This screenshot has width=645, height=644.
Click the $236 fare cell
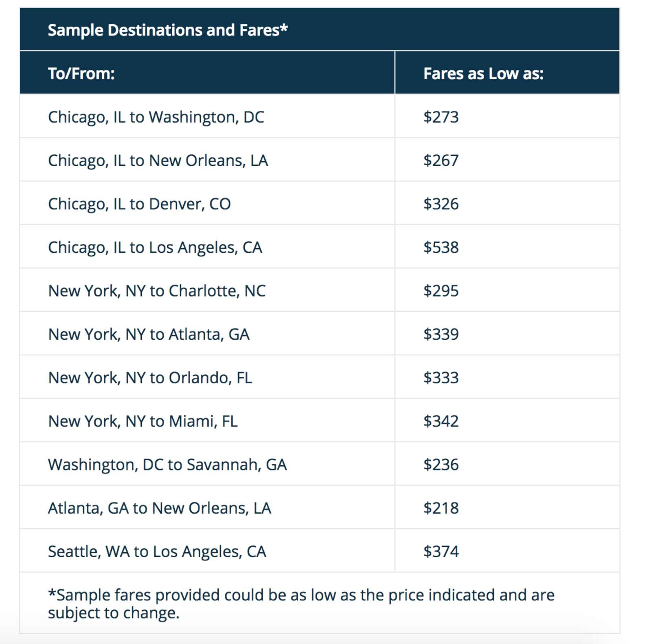pos(441,465)
